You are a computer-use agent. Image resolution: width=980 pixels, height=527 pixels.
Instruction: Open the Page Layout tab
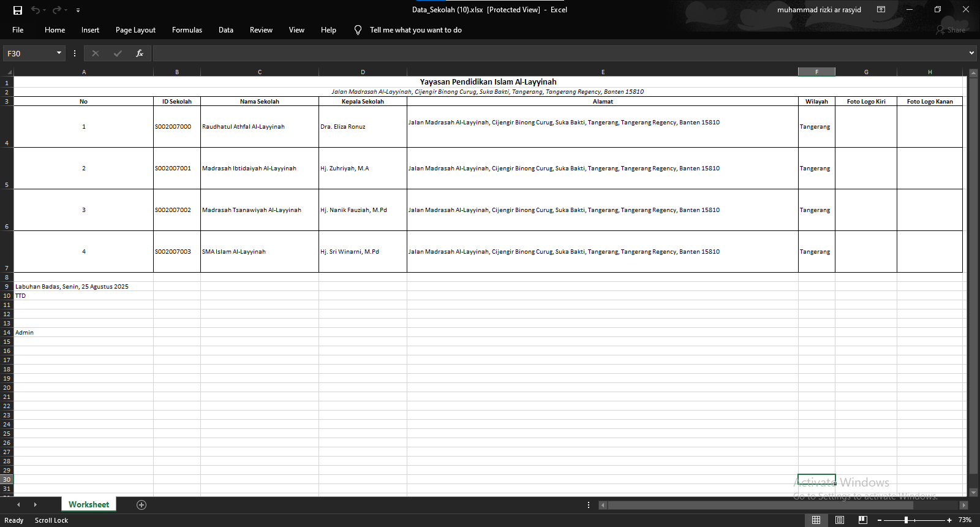(135, 30)
